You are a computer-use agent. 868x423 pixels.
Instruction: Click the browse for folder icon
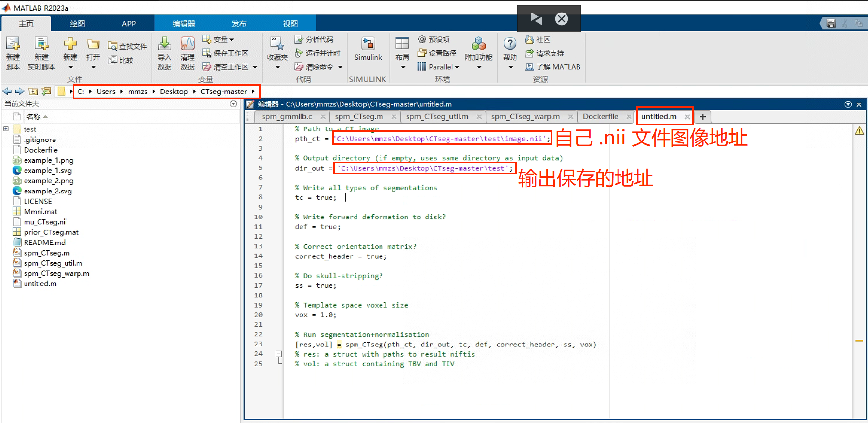46,91
